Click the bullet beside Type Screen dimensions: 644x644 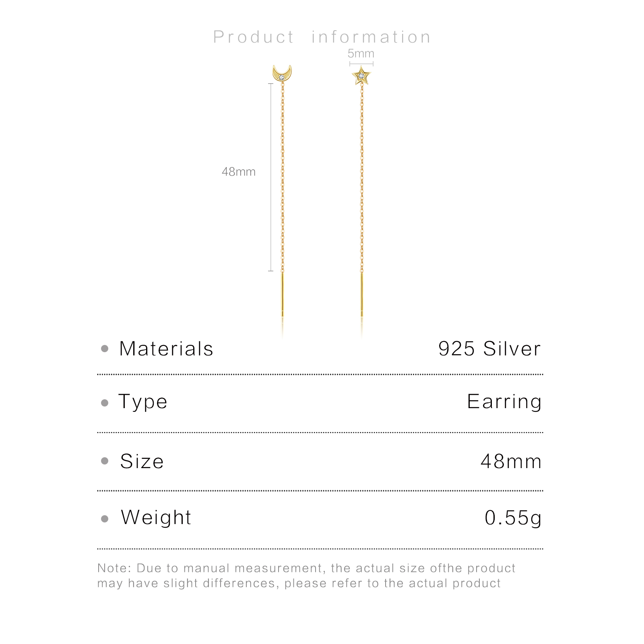pos(105,402)
